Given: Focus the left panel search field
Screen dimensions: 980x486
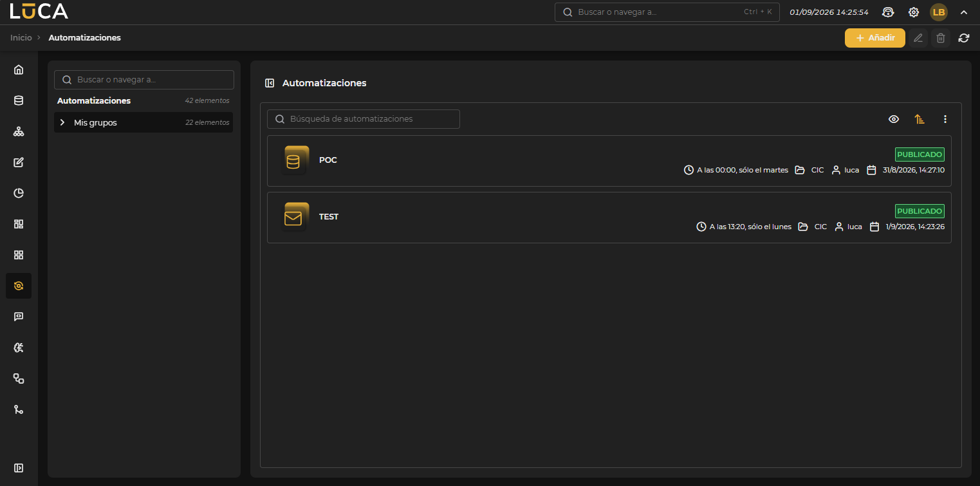Looking at the screenshot, I should [x=144, y=80].
